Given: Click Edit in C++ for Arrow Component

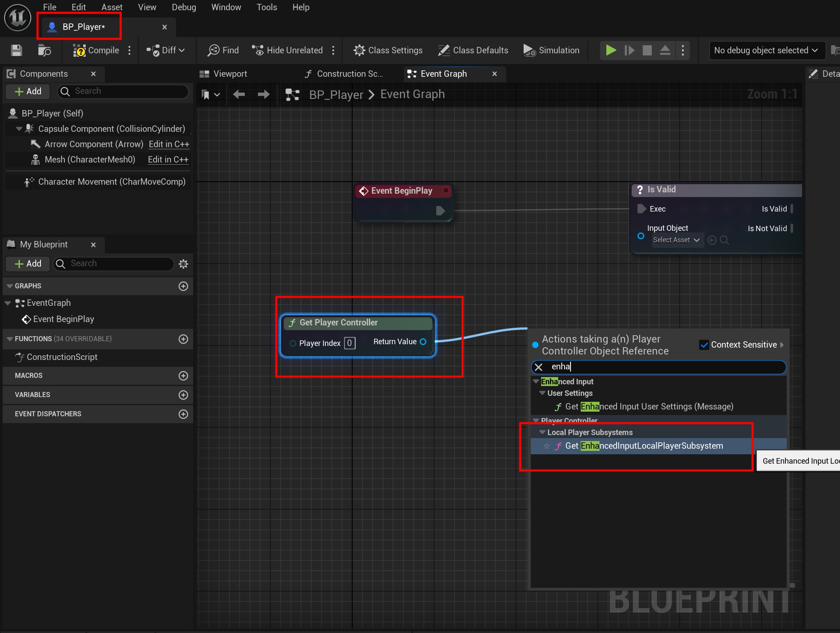Looking at the screenshot, I should tap(169, 144).
